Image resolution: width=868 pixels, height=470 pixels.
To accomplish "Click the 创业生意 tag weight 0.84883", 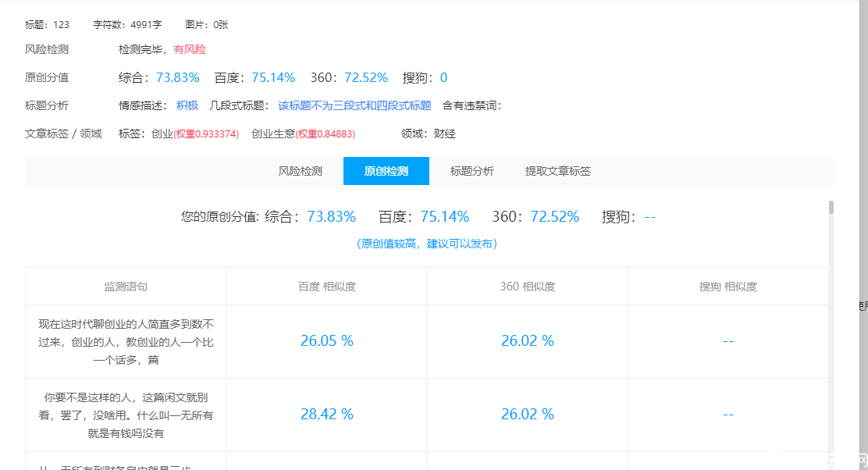I will coord(325,134).
